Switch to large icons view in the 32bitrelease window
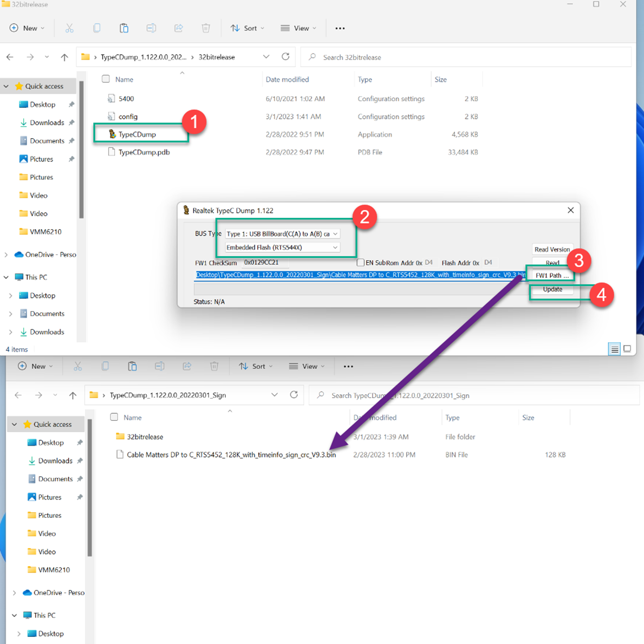 pos(627,349)
